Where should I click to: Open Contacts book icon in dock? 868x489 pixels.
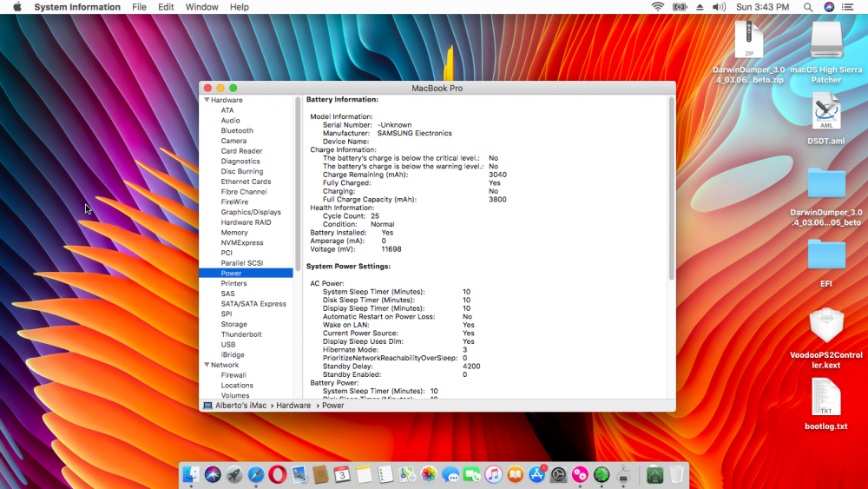320,474
